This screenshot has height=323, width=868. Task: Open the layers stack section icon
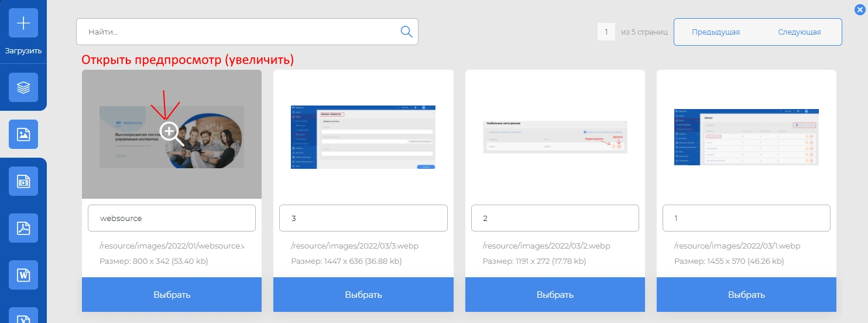click(23, 88)
